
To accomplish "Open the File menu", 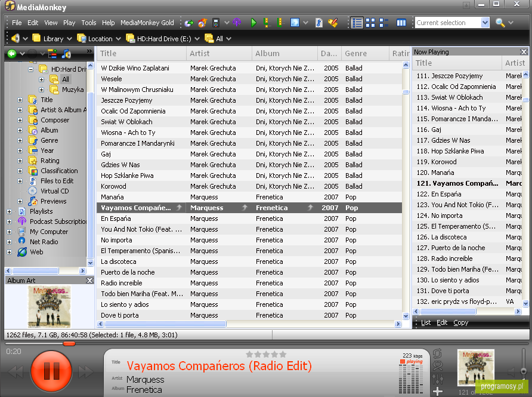I will click(17, 23).
